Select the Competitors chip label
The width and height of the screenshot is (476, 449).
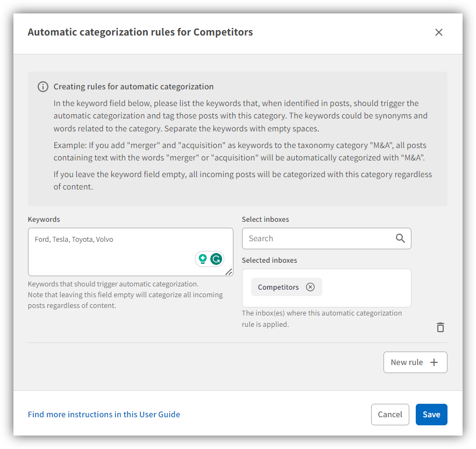coord(278,287)
